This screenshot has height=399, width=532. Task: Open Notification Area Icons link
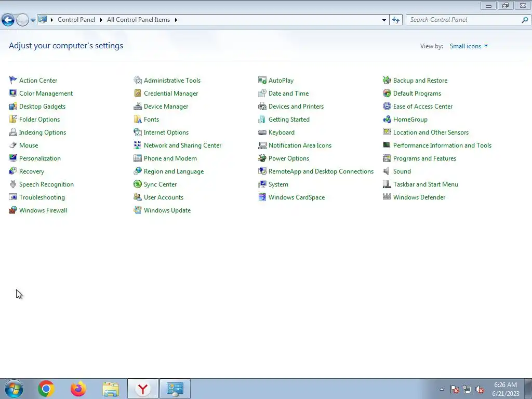pyautogui.click(x=300, y=145)
